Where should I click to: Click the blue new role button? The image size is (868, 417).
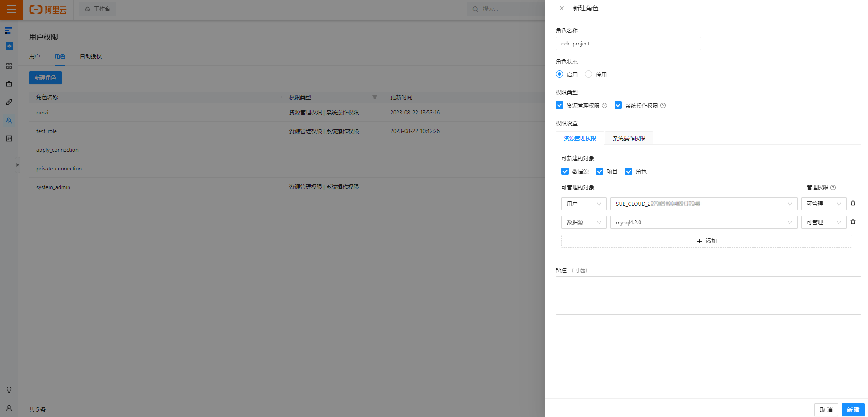pos(45,78)
